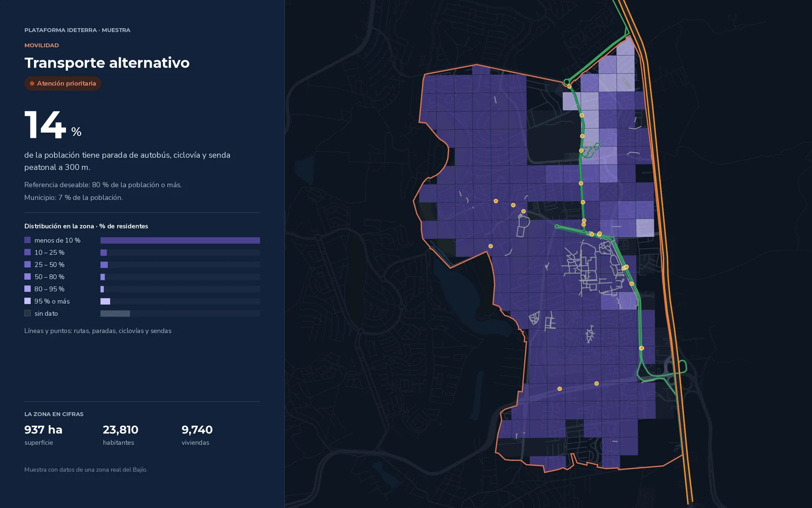Click the '50 – 80 %' legend swatch
Image resolution: width=812 pixels, height=508 pixels.
coord(27,276)
